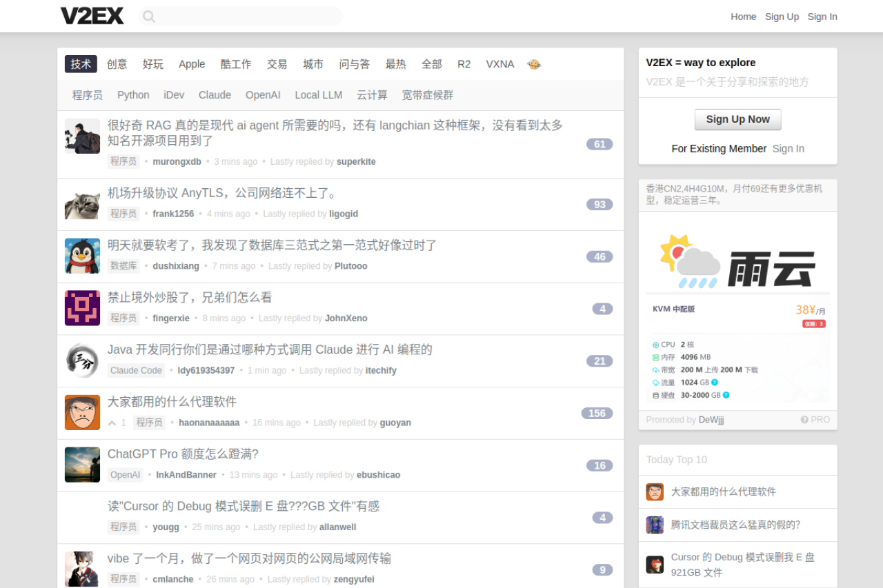Open the Apple tab
This screenshot has height=588, width=883.
click(x=192, y=64)
